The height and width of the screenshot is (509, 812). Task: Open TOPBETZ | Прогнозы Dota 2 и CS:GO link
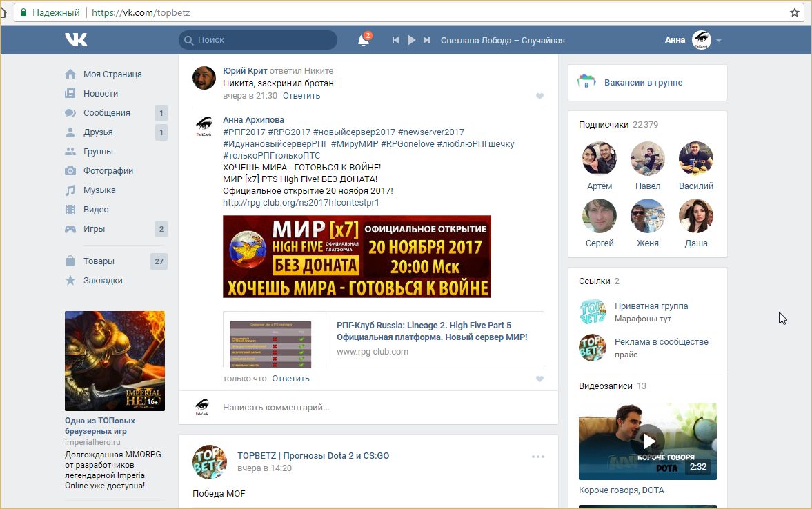(313, 456)
